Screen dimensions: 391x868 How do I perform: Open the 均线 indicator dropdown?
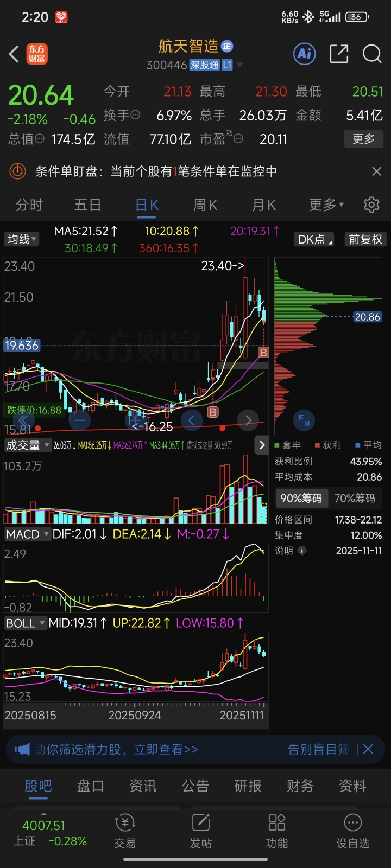[x=22, y=239]
